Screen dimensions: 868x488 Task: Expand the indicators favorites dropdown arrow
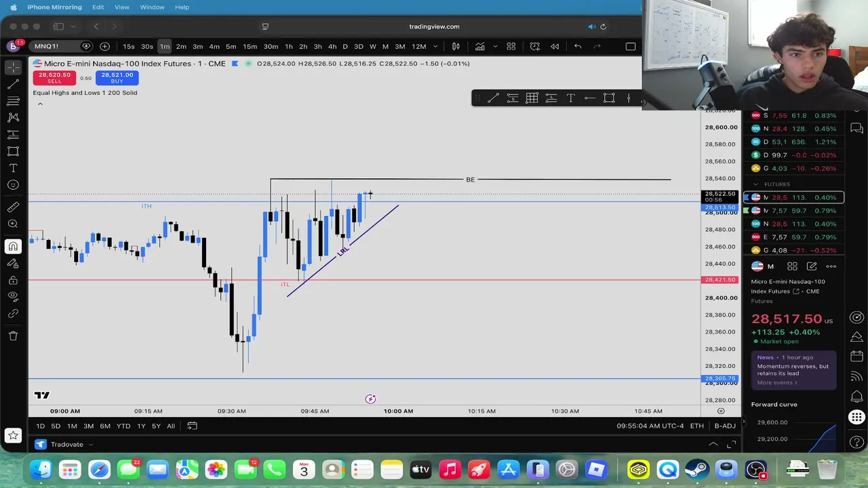pyautogui.click(x=495, y=46)
